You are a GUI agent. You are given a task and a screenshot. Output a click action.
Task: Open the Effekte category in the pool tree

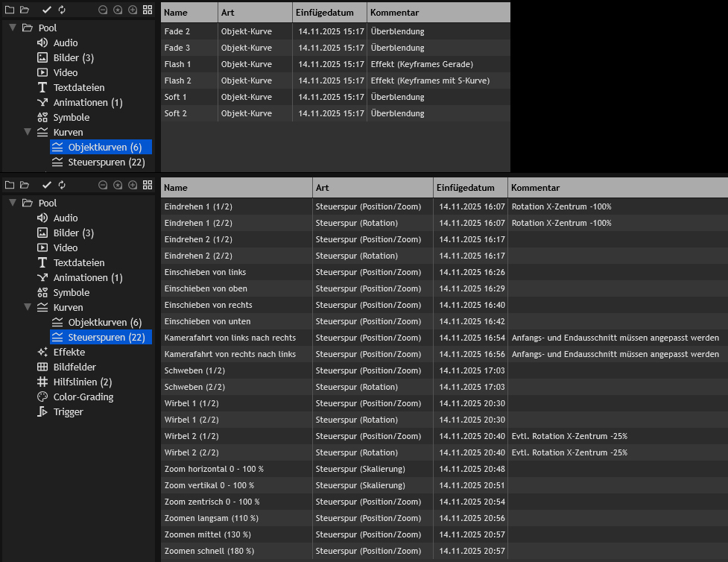[69, 353]
